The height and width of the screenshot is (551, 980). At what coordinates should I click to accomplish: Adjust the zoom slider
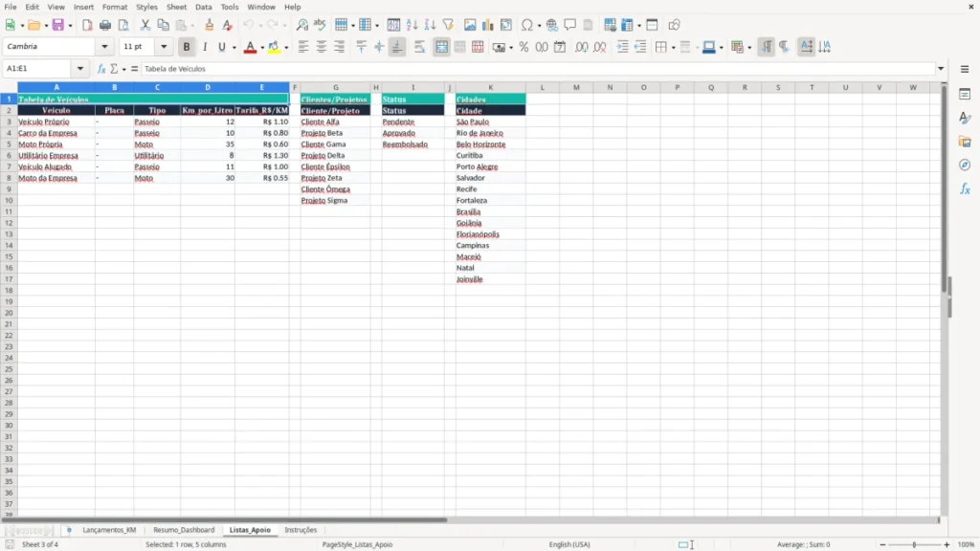(914, 544)
